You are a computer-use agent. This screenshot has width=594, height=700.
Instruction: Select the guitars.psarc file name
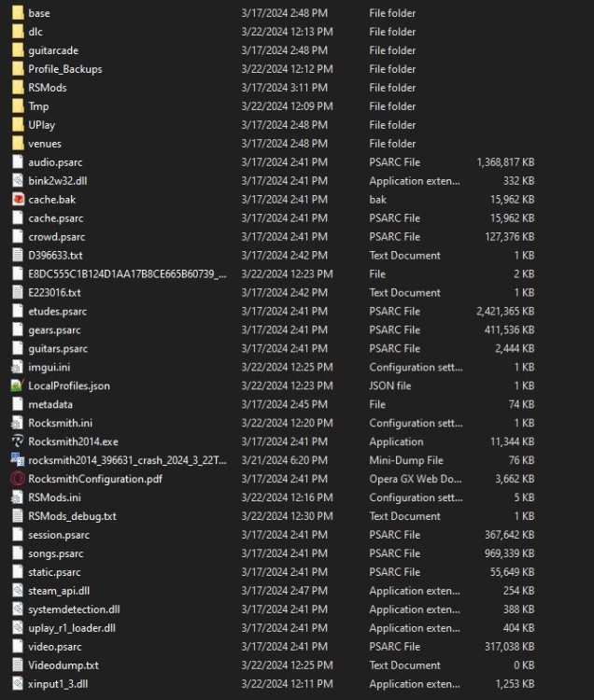[58, 348]
